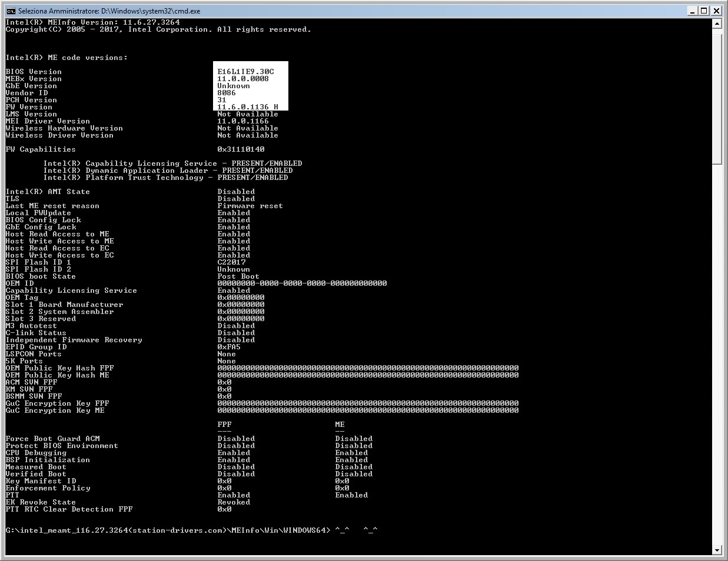Open the cmd.exe system menu icon
The image size is (728, 561).
point(10,11)
